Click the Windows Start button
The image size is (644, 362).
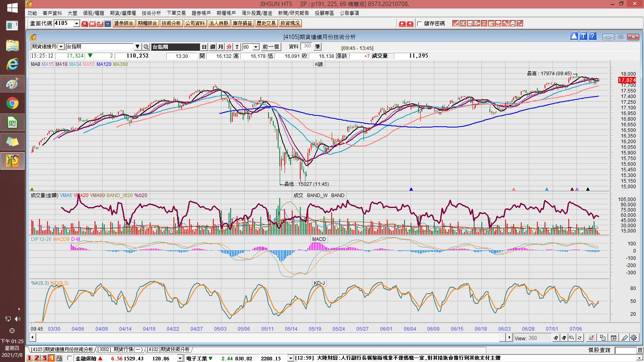click(x=12, y=7)
